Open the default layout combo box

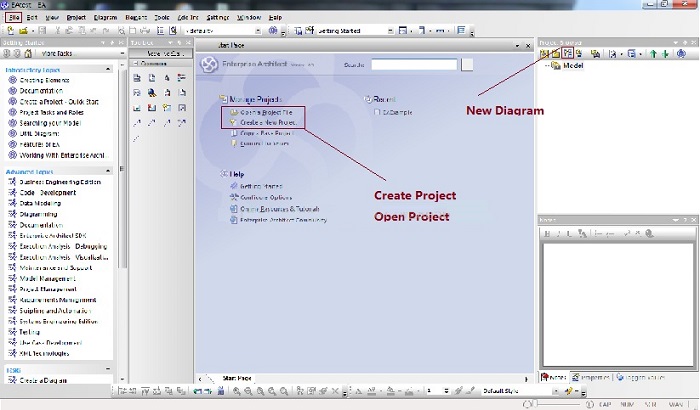coord(223,30)
